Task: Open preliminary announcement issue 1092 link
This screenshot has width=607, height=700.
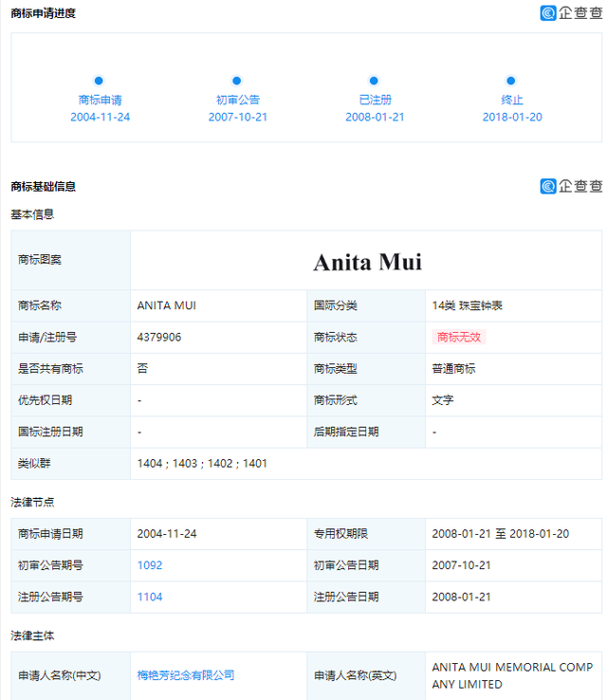Action: (x=150, y=565)
